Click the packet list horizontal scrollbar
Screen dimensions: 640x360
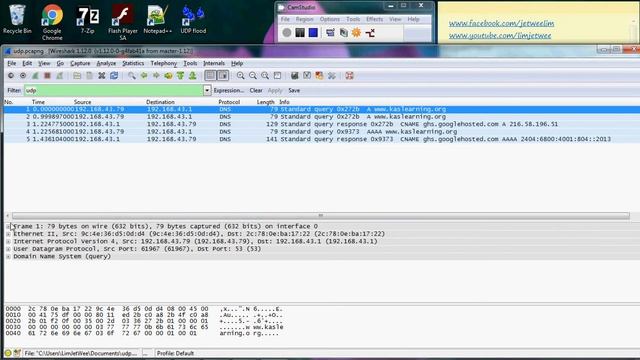pyautogui.click(x=320, y=216)
